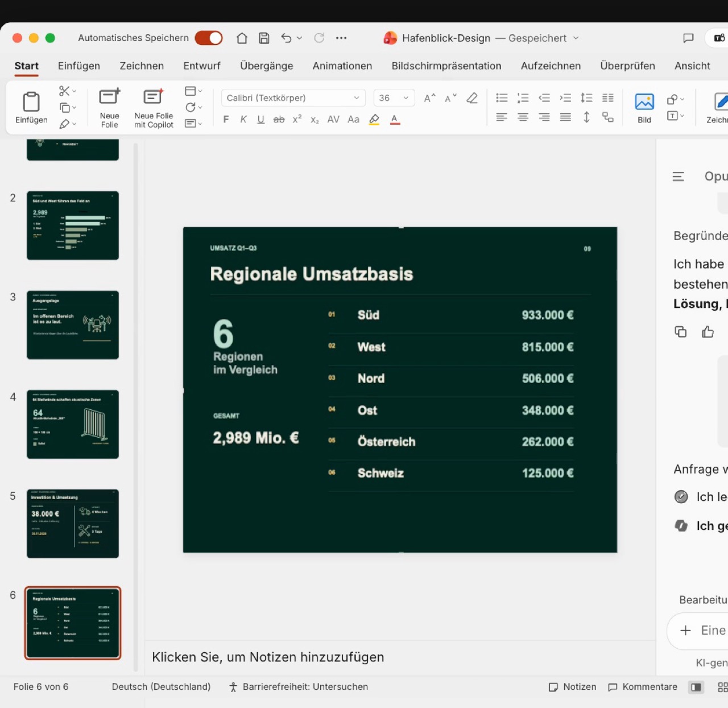728x708 pixels.
Task: Click the thumbs-up icon in Copilot pane
Action: click(x=708, y=332)
